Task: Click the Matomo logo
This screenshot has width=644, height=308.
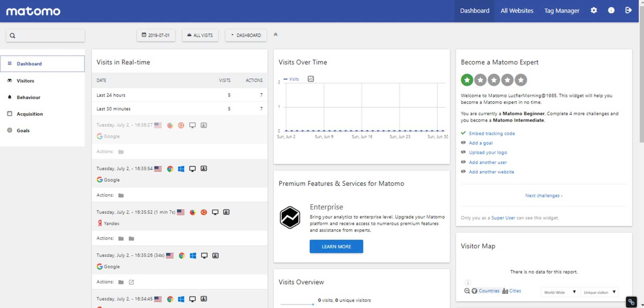Action: coord(33,11)
